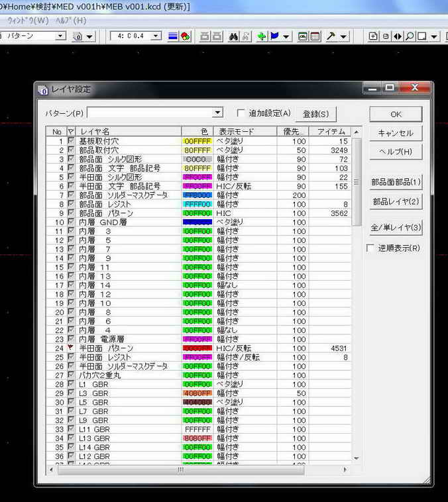Open the 4: C 0.4 dropdown in toolbar
Image resolution: width=448 pixels, height=502 pixels.
pyautogui.click(x=156, y=36)
